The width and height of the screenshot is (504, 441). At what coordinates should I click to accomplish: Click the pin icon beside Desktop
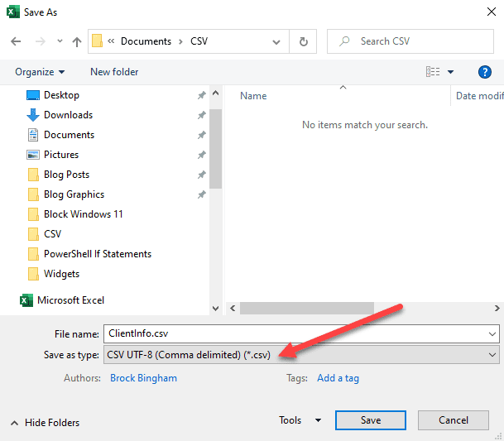202,95
